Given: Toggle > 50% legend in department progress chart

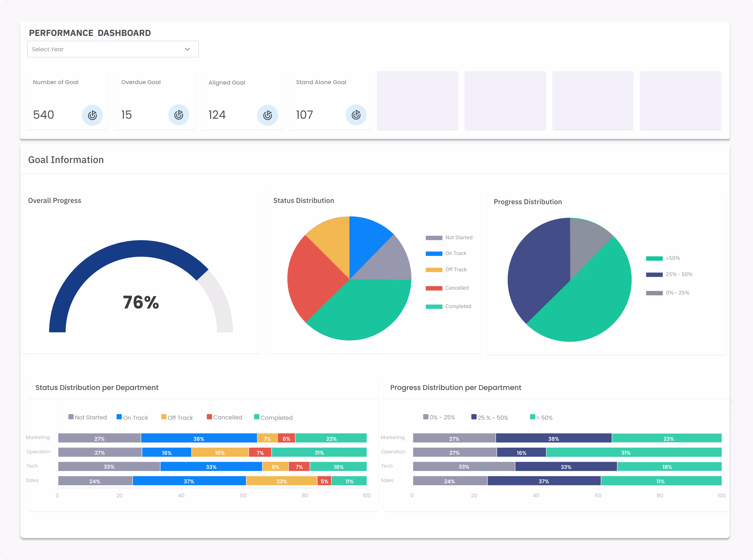Looking at the screenshot, I should pyautogui.click(x=541, y=417).
